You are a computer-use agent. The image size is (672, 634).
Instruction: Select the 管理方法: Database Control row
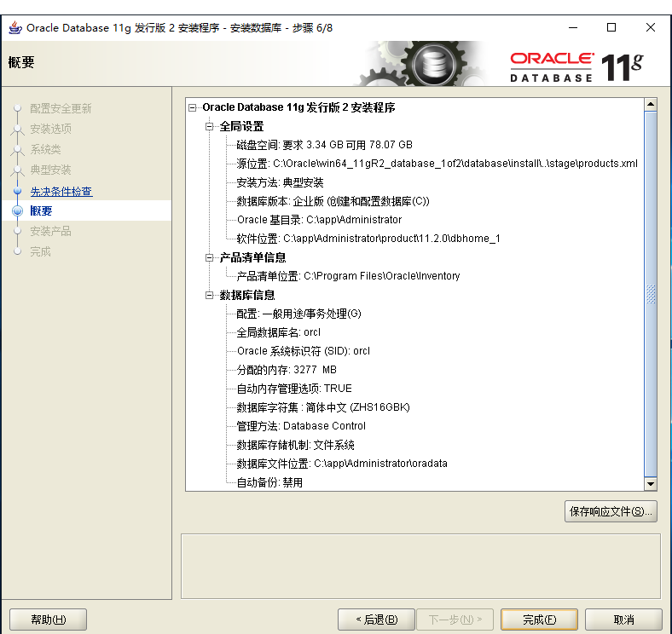(301, 426)
